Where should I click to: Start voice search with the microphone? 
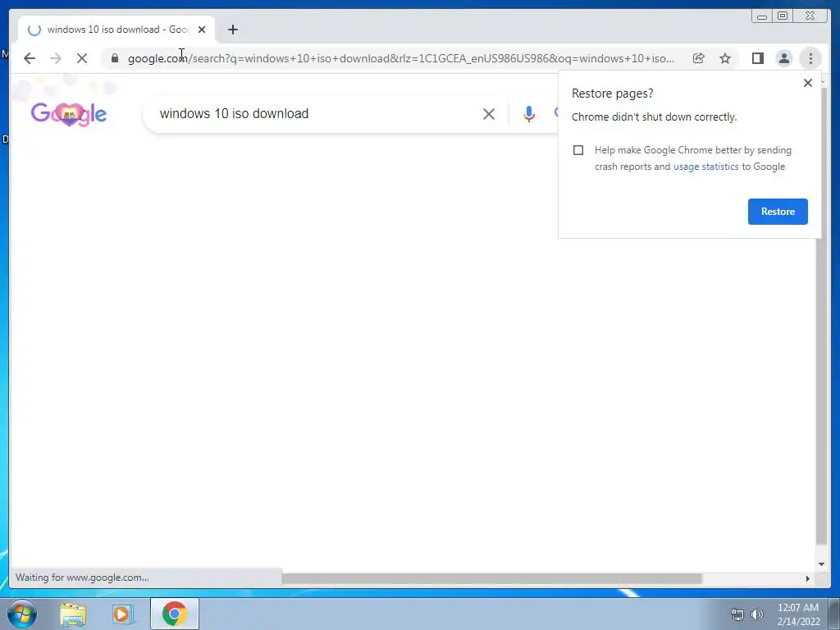529,113
